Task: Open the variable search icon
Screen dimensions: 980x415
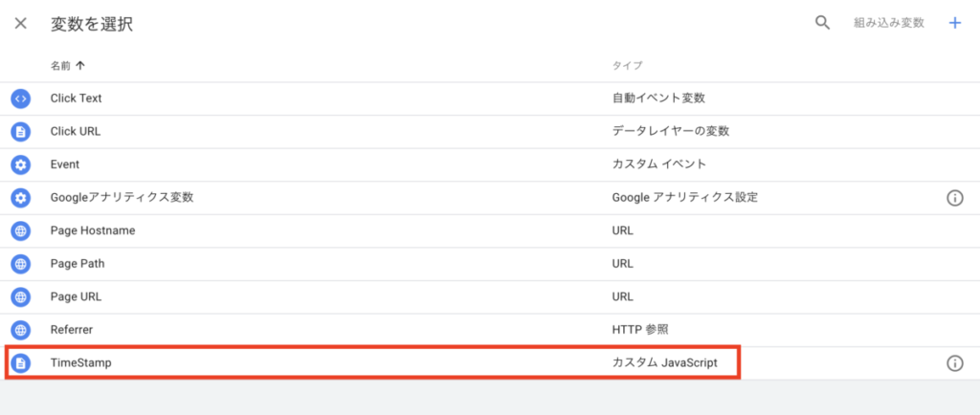Action: (x=822, y=23)
